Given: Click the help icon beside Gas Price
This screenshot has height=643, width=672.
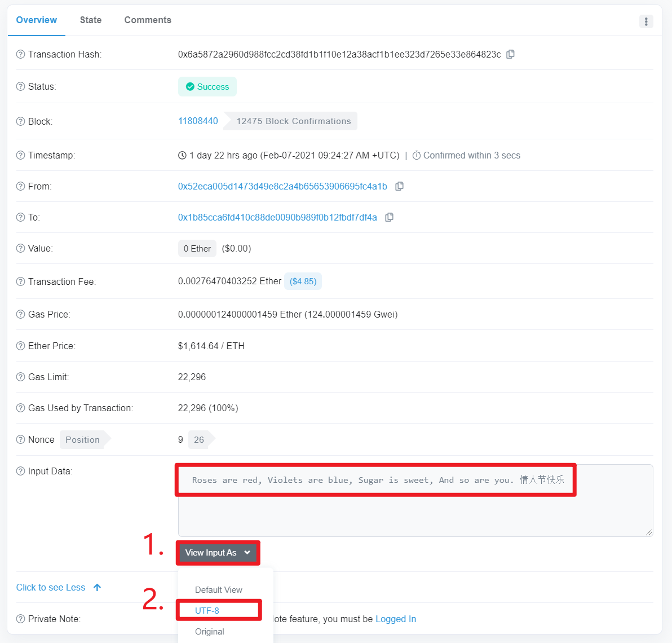Looking at the screenshot, I should (21, 314).
